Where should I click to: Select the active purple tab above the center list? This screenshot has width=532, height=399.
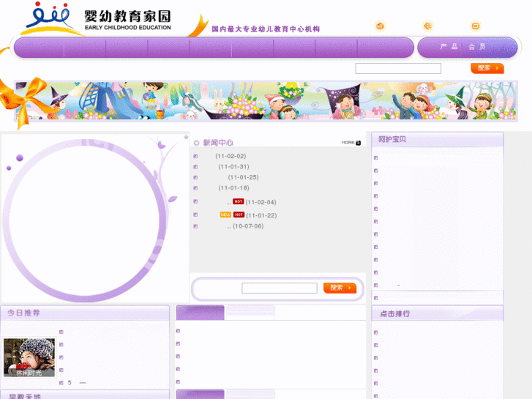[201, 313]
